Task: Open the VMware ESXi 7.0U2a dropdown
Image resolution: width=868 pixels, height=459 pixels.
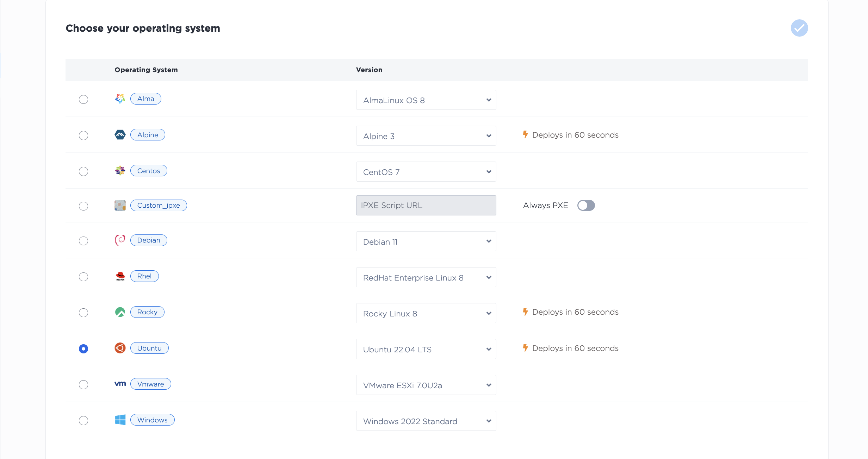Action: tap(426, 385)
